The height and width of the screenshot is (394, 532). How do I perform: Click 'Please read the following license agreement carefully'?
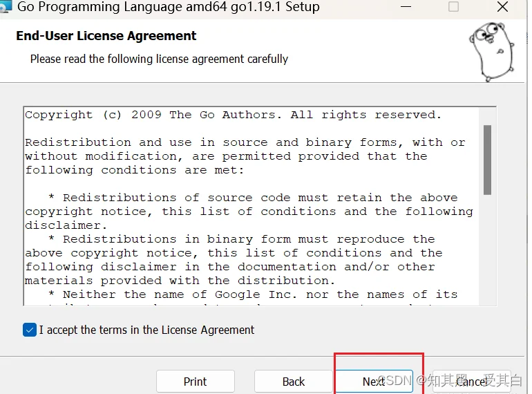(x=159, y=59)
